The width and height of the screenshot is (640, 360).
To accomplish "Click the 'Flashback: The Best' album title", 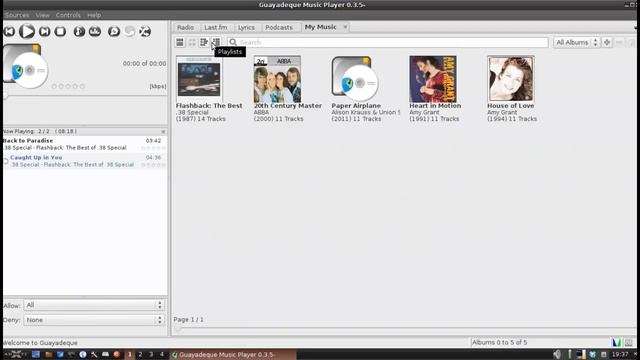I will pyautogui.click(x=209, y=106).
